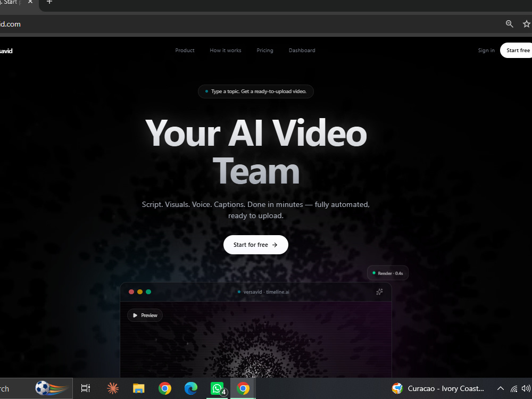Open Task View on taskbar
The height and width of the screenshot is (399, 532).
click(x=86, y=388)
